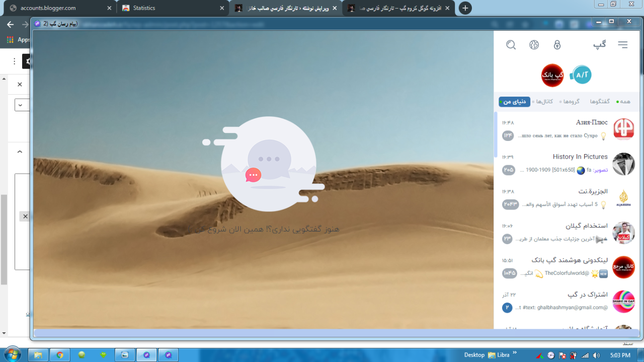Click the Азия-Плюс channel avatar
This screenshot has height=362, width=644.
coord(623,129)
